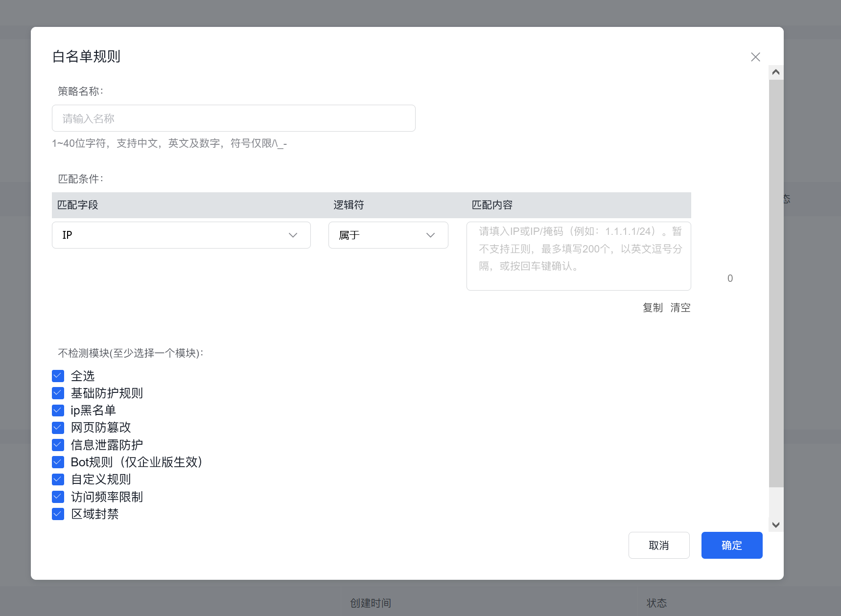Image resolution: width=841 pixels, height=616 pixels.
Task: Click the scrollbar up arrow
Action: click(x=775, y=72)
